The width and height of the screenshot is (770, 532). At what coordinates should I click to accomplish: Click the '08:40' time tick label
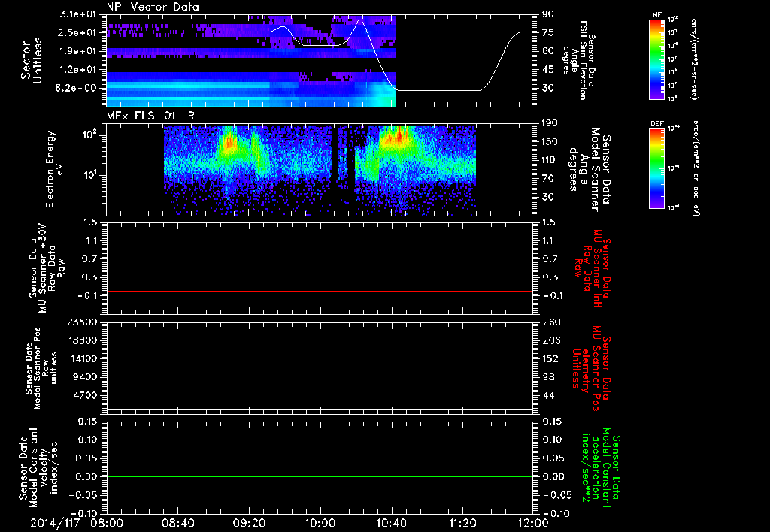pyautogui.click(x=177, y=523)
